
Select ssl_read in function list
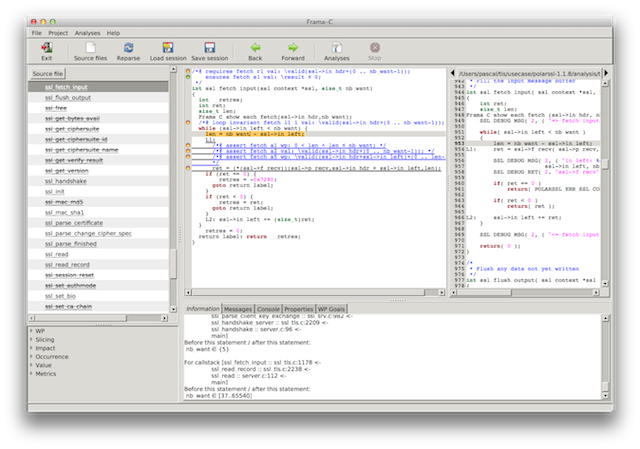[x=98, y=254]
